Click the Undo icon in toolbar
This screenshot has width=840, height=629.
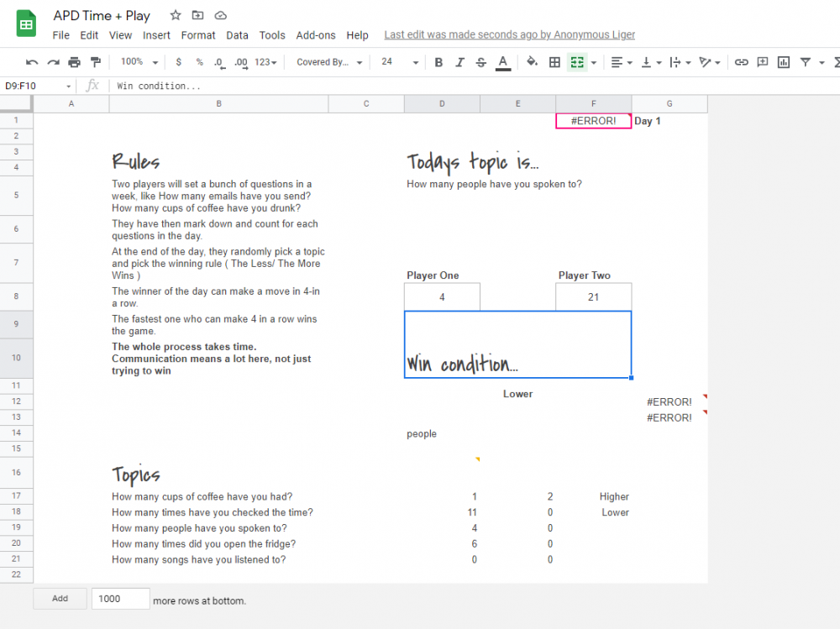32,62
